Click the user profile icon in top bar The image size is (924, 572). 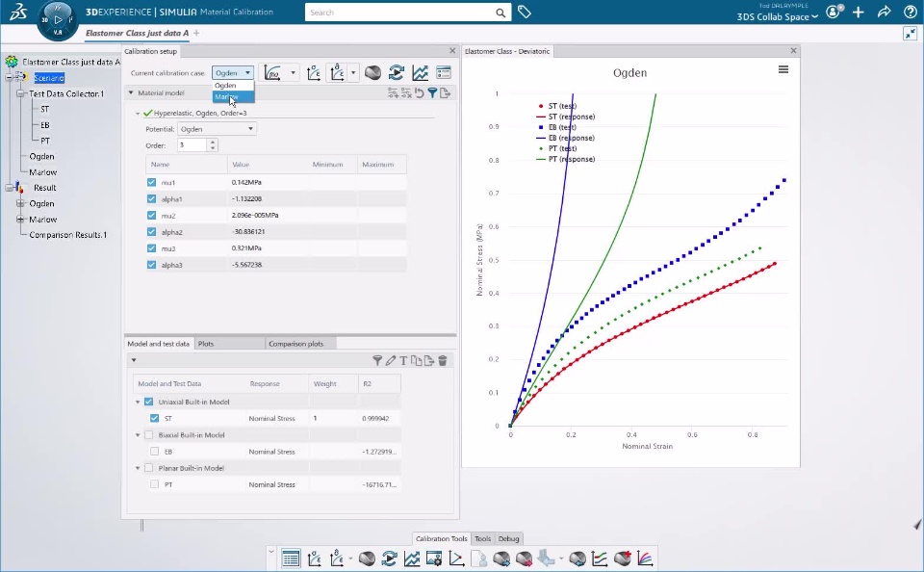point(834,12)
